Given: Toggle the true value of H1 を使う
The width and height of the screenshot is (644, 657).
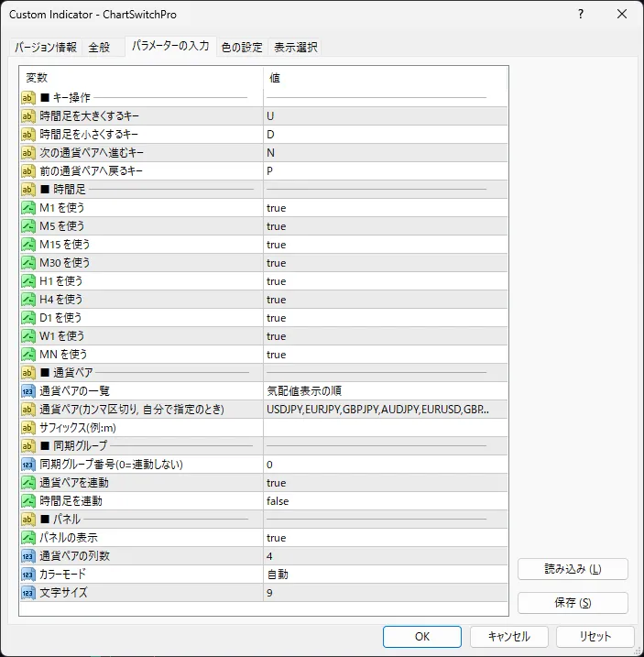Looking at the screenshot, I should [385, 281].
